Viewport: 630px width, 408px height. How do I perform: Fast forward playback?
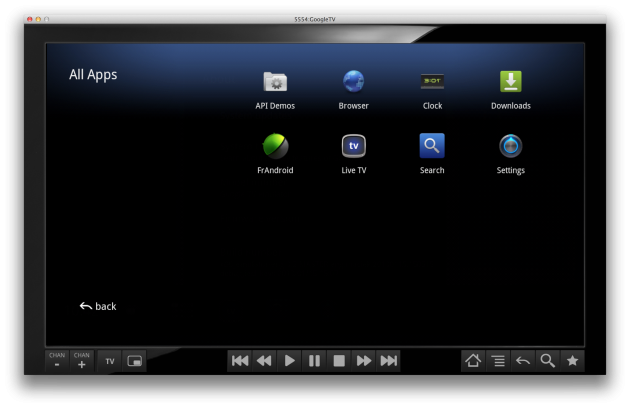(x=364, y=361)
